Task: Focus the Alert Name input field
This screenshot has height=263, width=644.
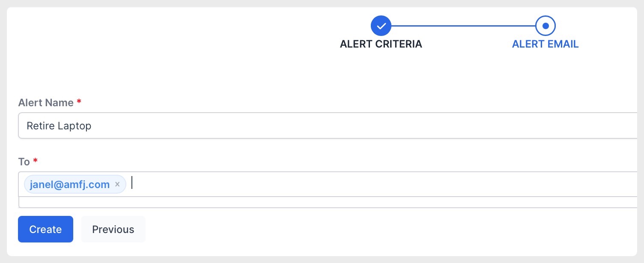Action: click(x=331, y=126)
